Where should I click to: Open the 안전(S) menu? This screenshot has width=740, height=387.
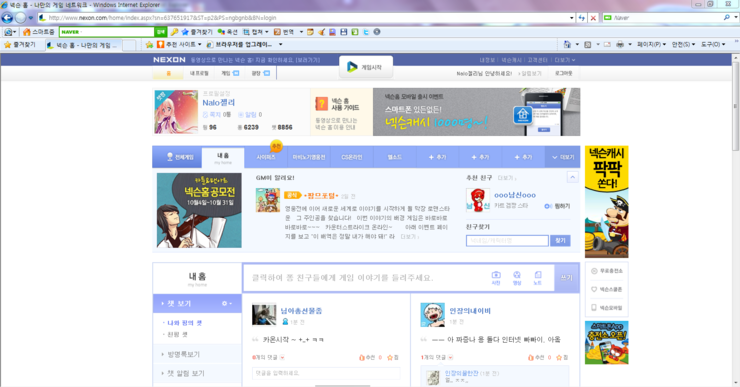(683, 44)
